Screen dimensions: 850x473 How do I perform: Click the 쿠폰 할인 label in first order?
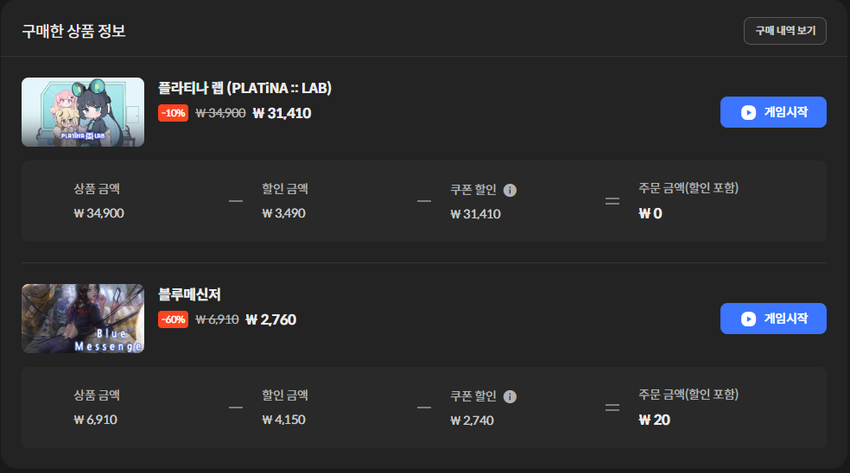(x=473, y=190)
